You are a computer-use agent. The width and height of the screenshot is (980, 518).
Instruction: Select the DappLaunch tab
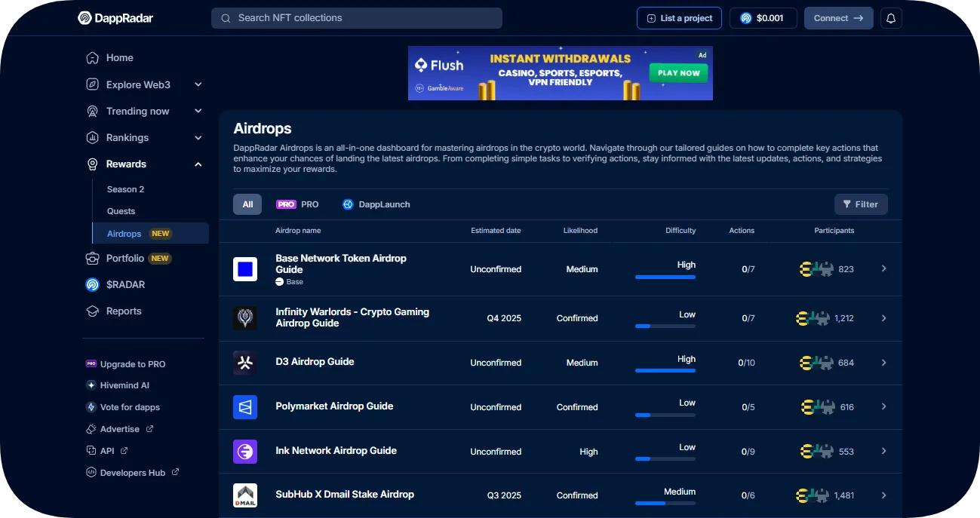point(376,204)
